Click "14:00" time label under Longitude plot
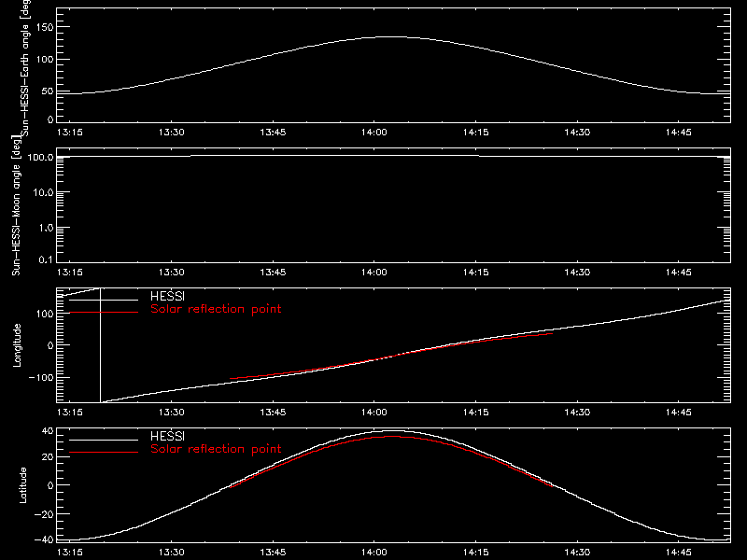The height and width of the screenshot is (560, 747). [374, 413]
